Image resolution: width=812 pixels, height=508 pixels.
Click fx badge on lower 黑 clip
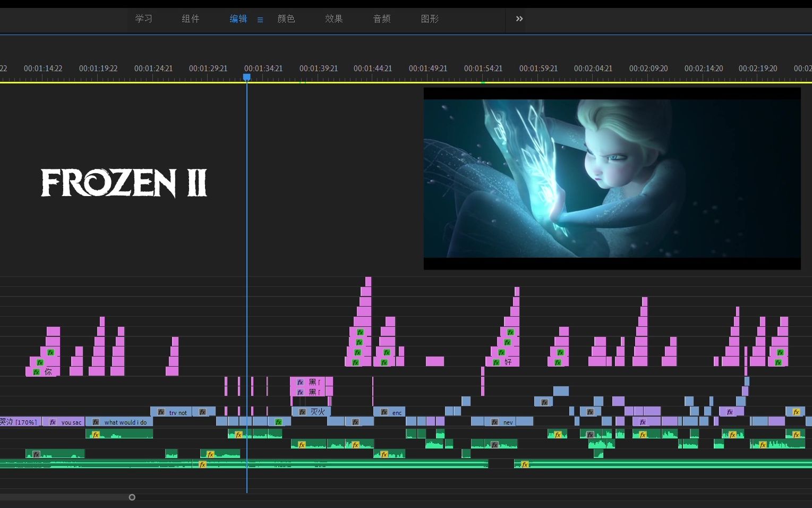(300, 393)
